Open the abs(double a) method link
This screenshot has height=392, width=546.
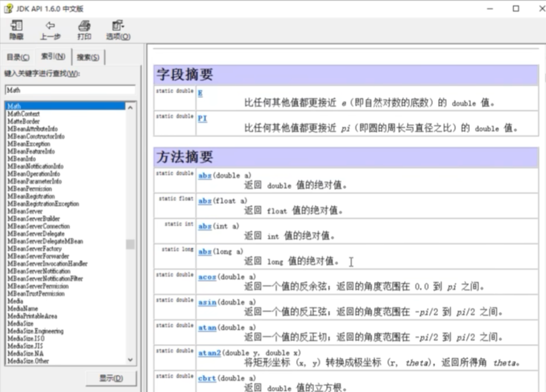205,176
